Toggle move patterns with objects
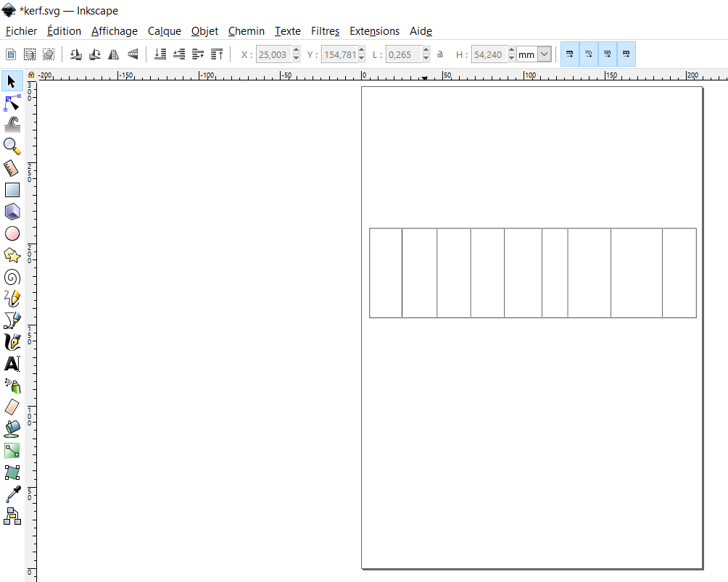The height and width of the screenshot is (582, 728). pyautogui.click(x=626, y=54)
